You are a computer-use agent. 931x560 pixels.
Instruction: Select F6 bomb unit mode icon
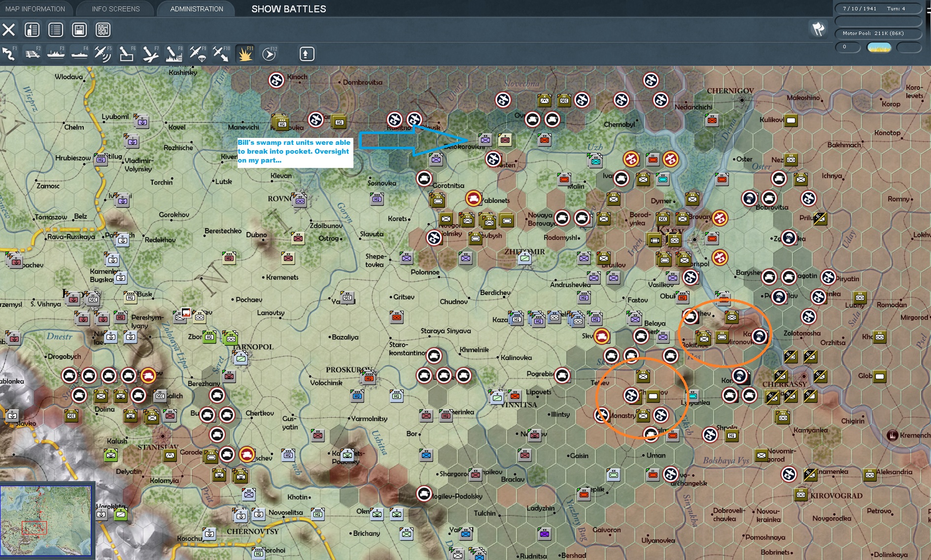click(127, 54)
